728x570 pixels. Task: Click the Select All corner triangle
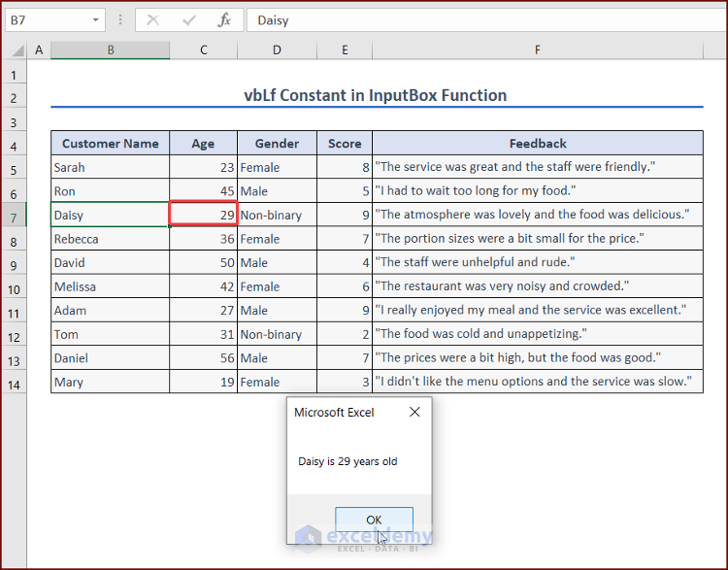pyautogui.click(x=17, y=50)
